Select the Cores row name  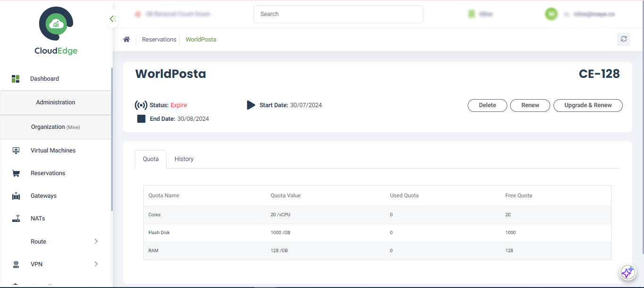(x=155, y=215)
